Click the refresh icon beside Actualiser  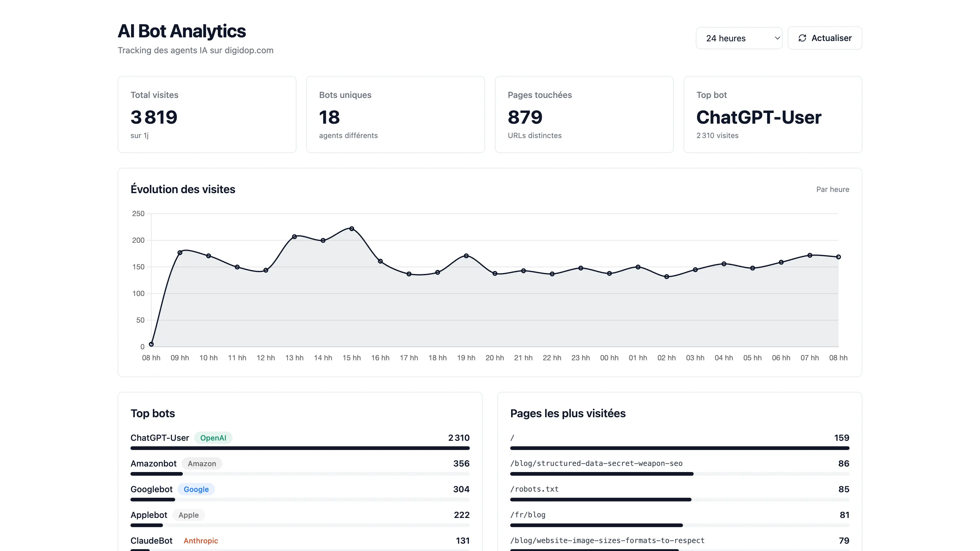803,38
